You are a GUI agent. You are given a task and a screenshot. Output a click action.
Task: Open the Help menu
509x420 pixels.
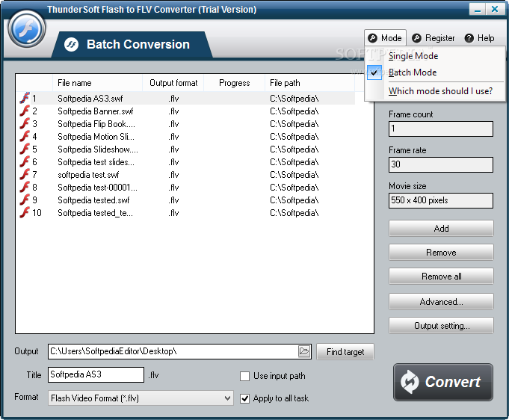479,38
